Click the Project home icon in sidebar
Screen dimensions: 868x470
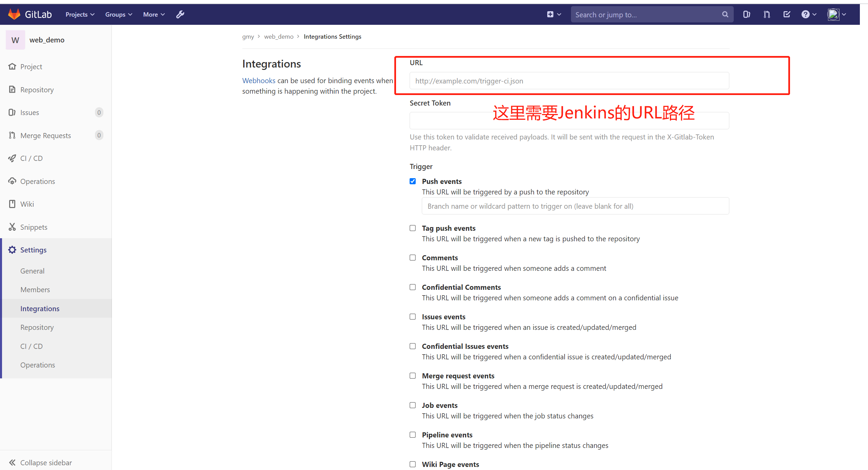coord(12,67)
